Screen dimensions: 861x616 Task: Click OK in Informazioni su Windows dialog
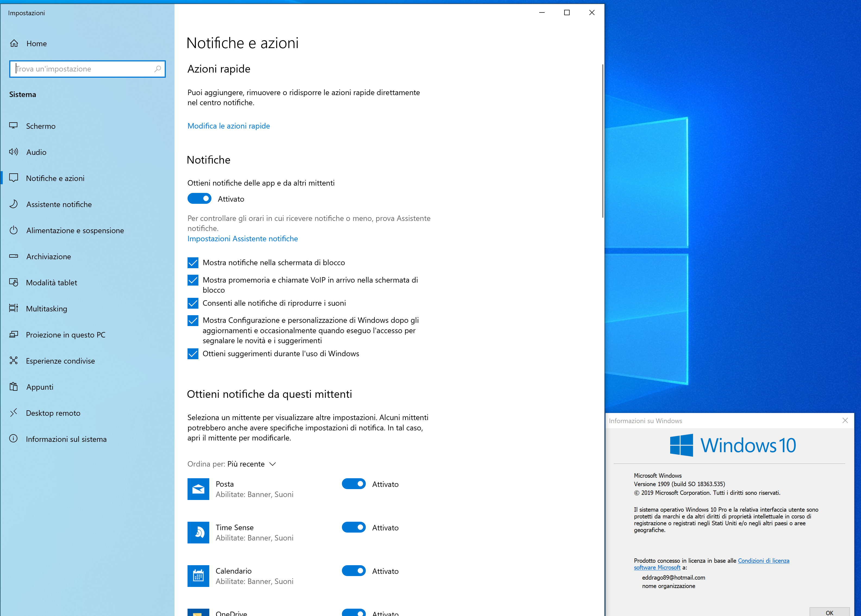point(829,612)
